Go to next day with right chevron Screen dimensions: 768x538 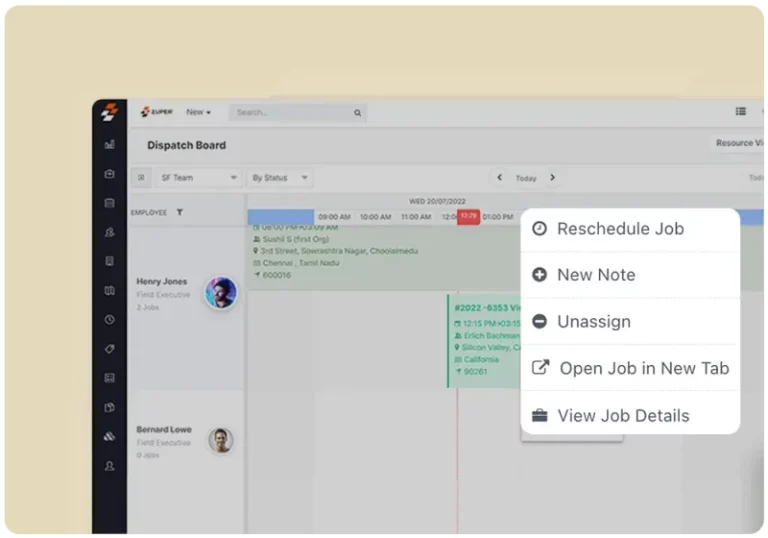click(552, 177)
